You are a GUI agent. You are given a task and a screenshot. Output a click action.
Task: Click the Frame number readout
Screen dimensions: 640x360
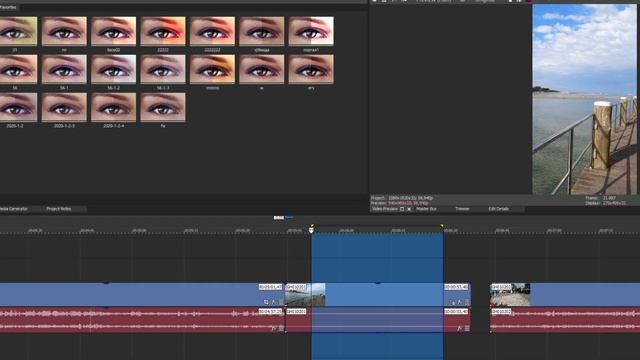(600, 198)
